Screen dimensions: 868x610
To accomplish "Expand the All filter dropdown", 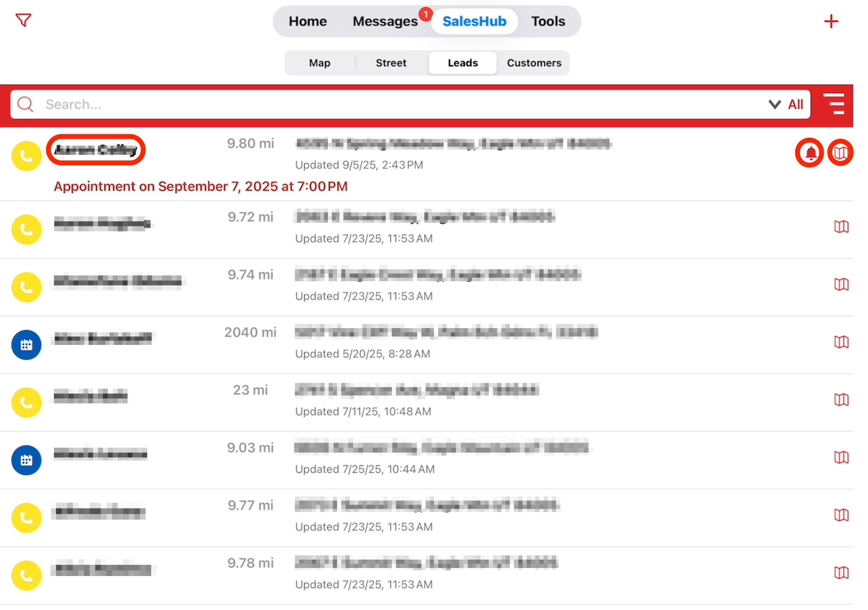I will point(796,104).
